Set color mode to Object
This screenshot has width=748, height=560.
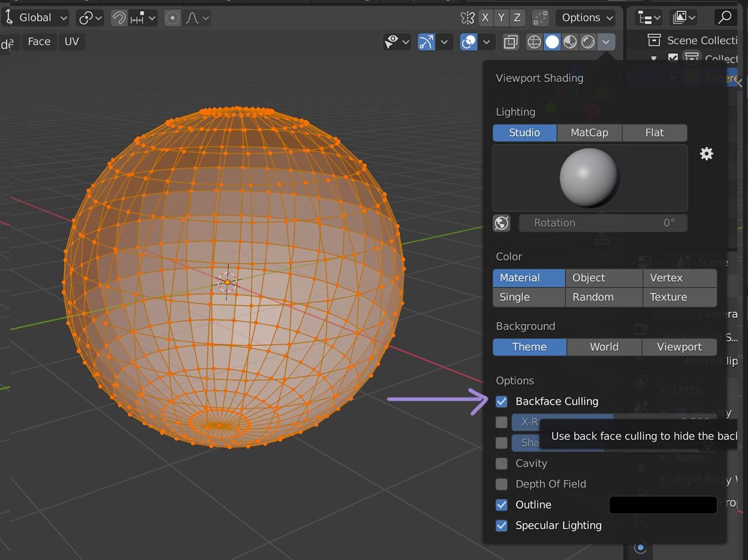click(x=604, y=278)
